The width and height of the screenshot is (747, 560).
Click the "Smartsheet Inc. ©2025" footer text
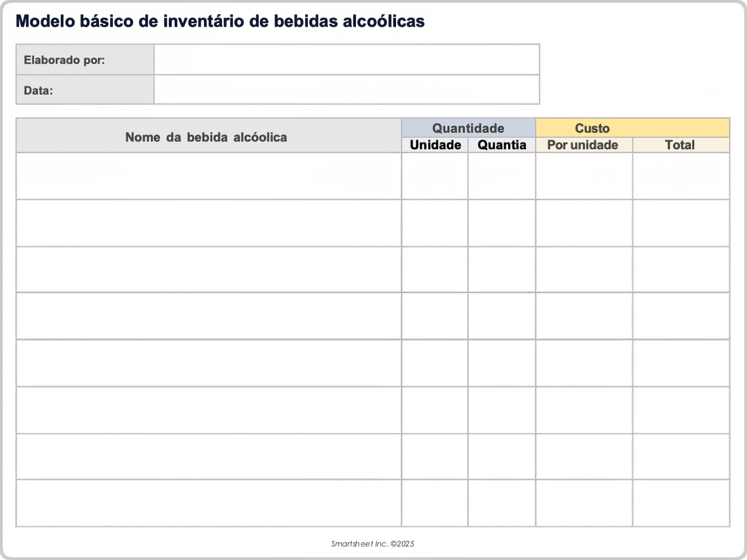[372, 544]
